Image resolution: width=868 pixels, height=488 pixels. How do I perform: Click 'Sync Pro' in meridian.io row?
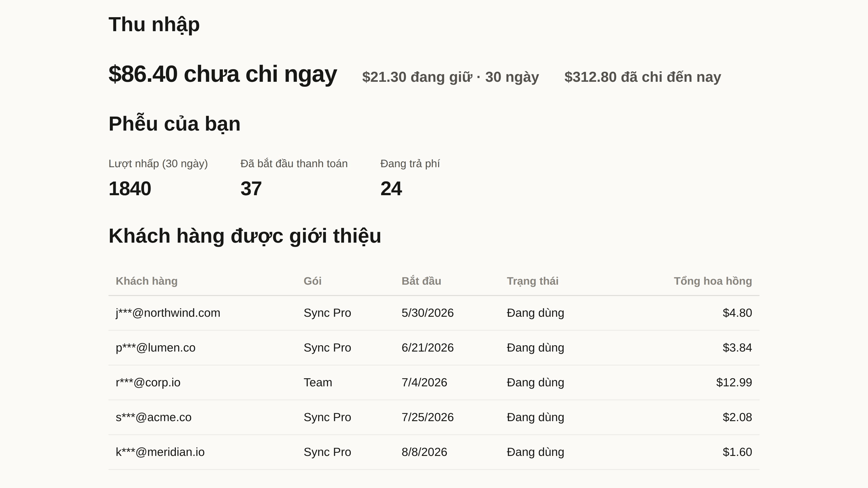(x=327, y=452)
